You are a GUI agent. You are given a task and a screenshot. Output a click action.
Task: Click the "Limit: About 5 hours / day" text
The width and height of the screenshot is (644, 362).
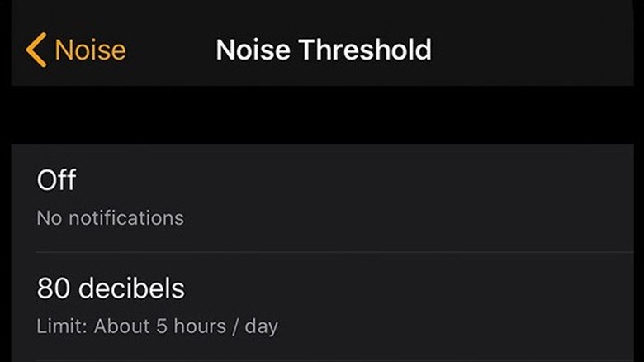coord(157,326)
